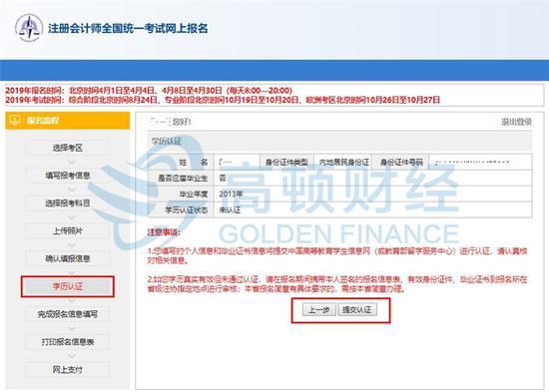The image size is (549, 392).
Task: Click the 2013年 graduation year cell
Action: pyautogui.click(x=373, y=194)
